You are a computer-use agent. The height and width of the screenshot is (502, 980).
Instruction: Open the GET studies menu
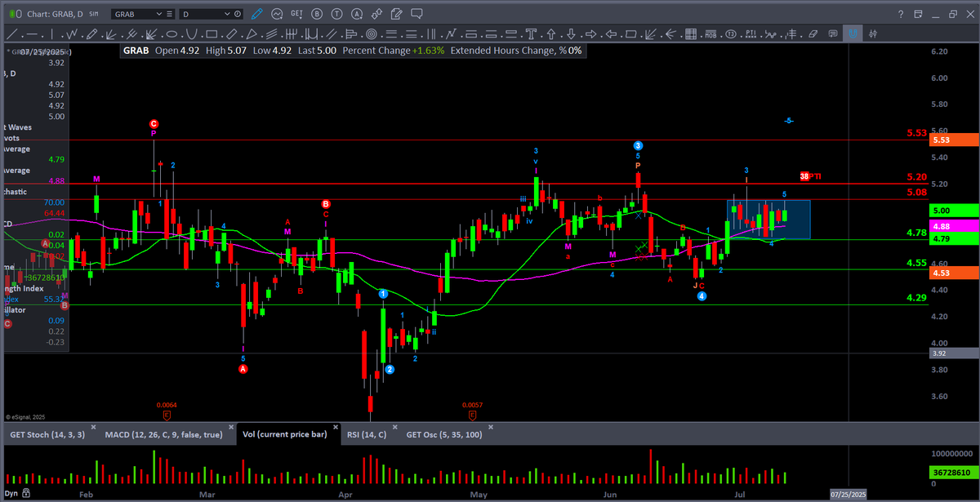click(x=296, y=14)
